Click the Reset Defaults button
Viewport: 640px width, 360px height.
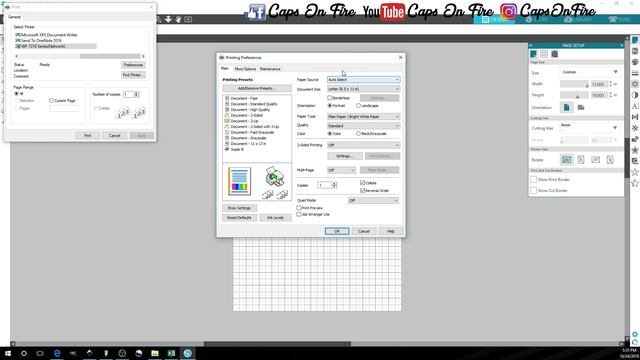[x=239, y=218]
